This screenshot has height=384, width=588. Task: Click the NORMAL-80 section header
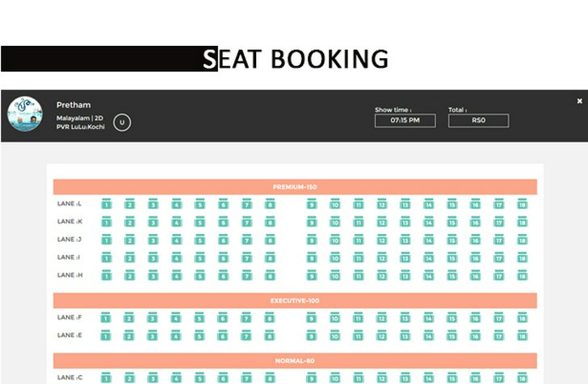(x=295, y=361)
